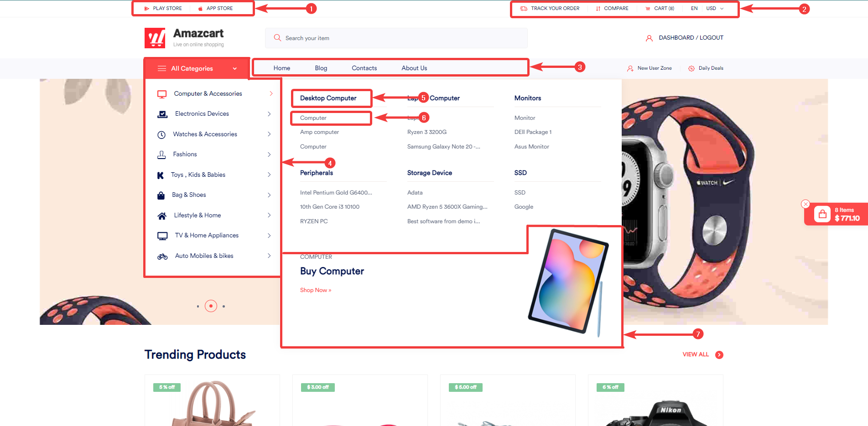
Task: Close the floating cart widget
Action: [806, 204]
